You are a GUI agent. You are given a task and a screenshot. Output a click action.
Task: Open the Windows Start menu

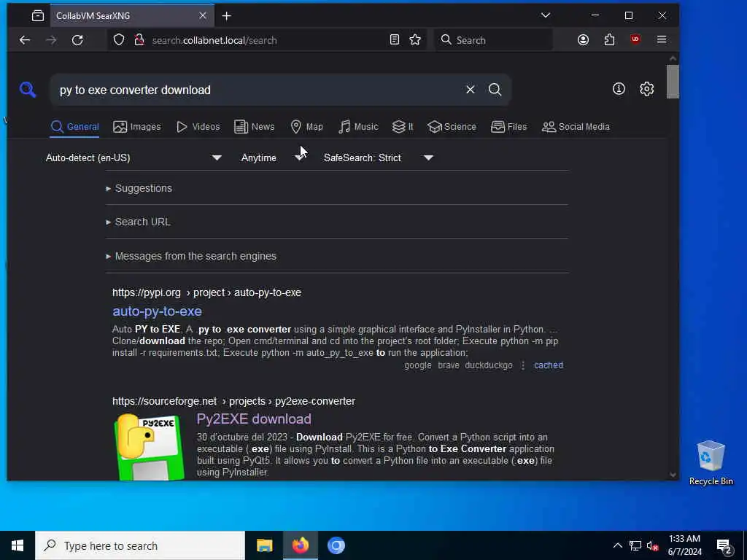(18, 545)
